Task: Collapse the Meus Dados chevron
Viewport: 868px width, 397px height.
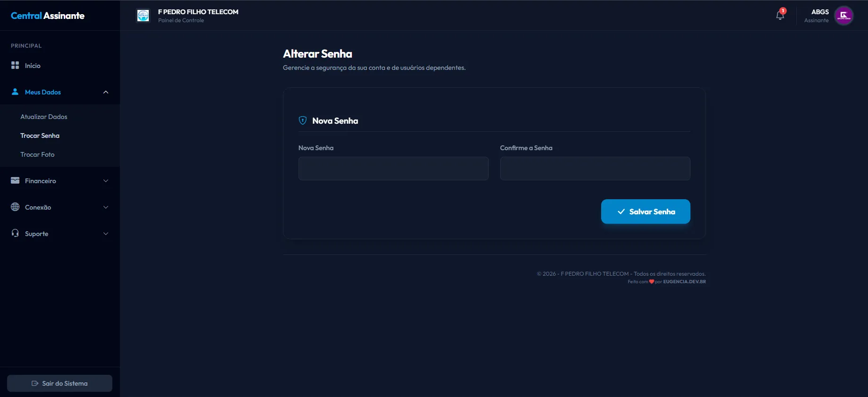Action: 106,92
